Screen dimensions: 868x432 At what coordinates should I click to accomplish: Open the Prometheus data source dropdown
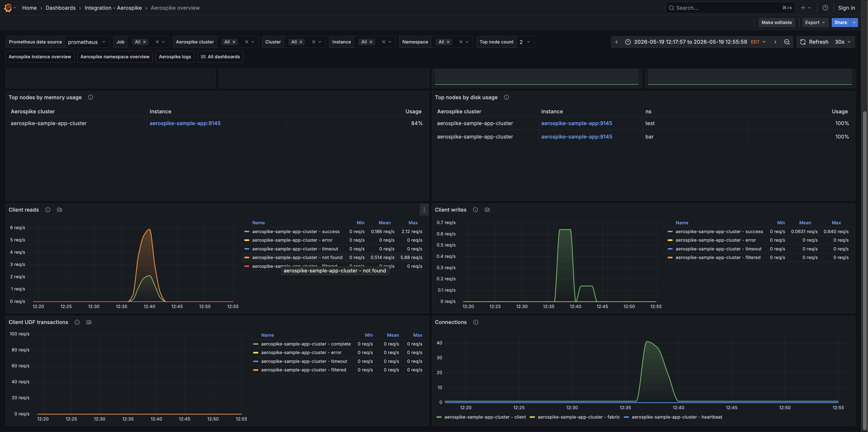tap(87, 42)
